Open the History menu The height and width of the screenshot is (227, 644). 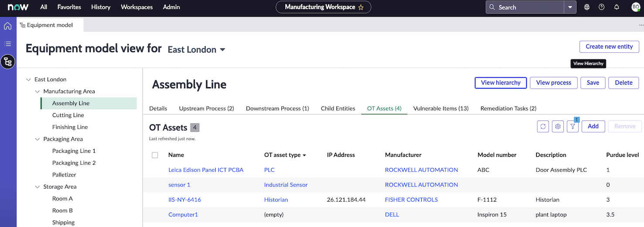(101, 7)
